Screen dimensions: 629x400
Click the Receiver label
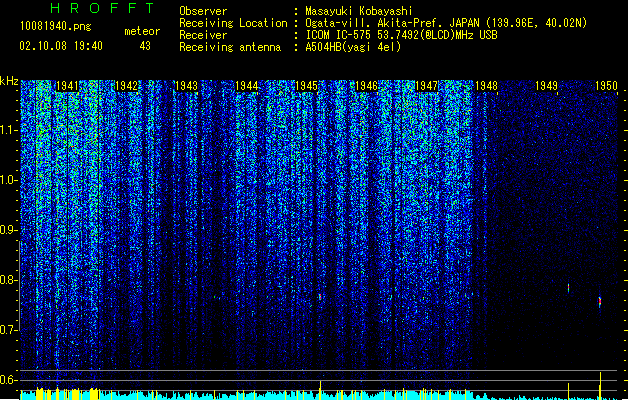click(203, 35)
